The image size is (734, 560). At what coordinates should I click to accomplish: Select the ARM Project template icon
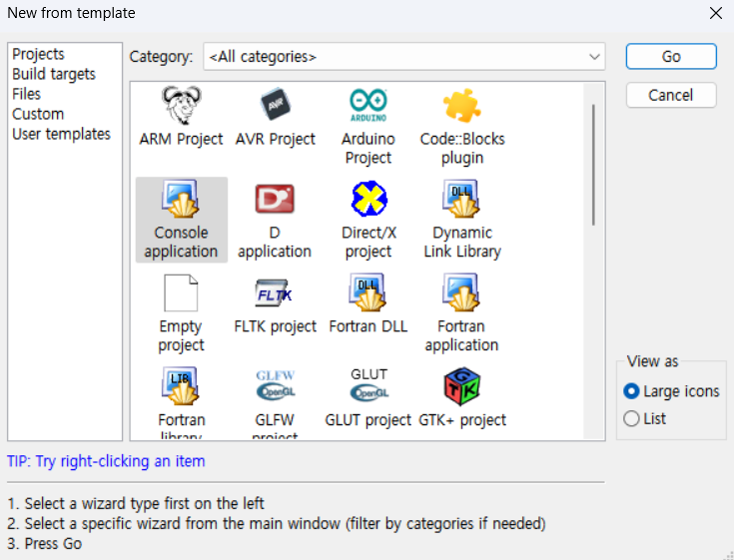pyautogui.click(x=182, y=105)
